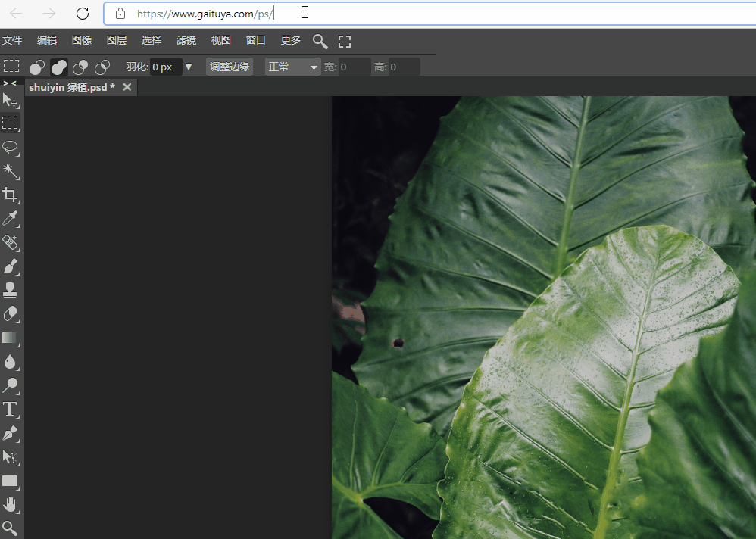Select the Lasso tool

coord(11,147)
